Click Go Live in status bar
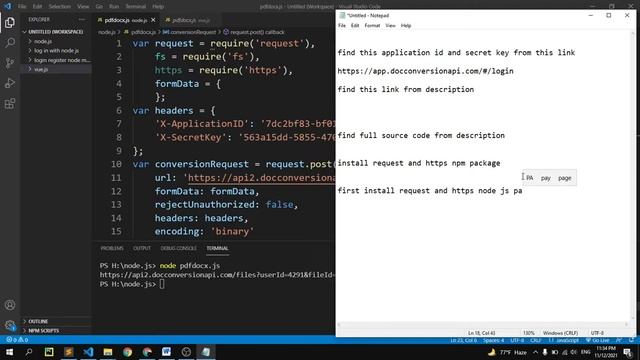Screen dimensions: 640x360 pos(598,340)
